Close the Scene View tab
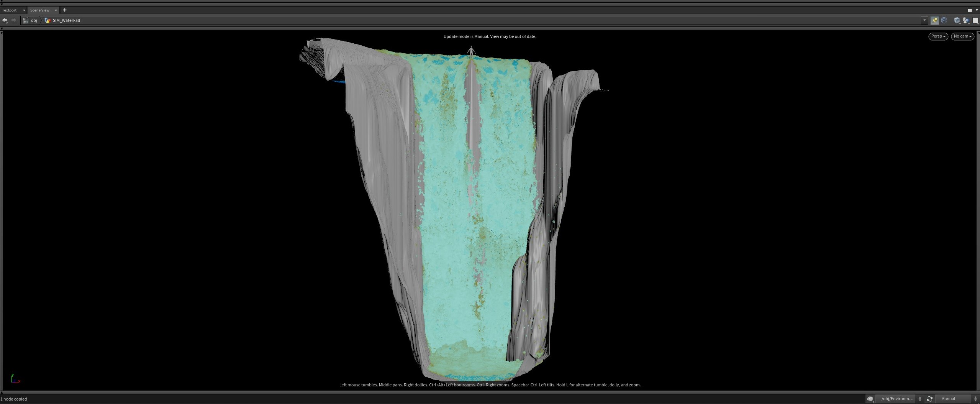980x404 pixels. coord(56,10)
